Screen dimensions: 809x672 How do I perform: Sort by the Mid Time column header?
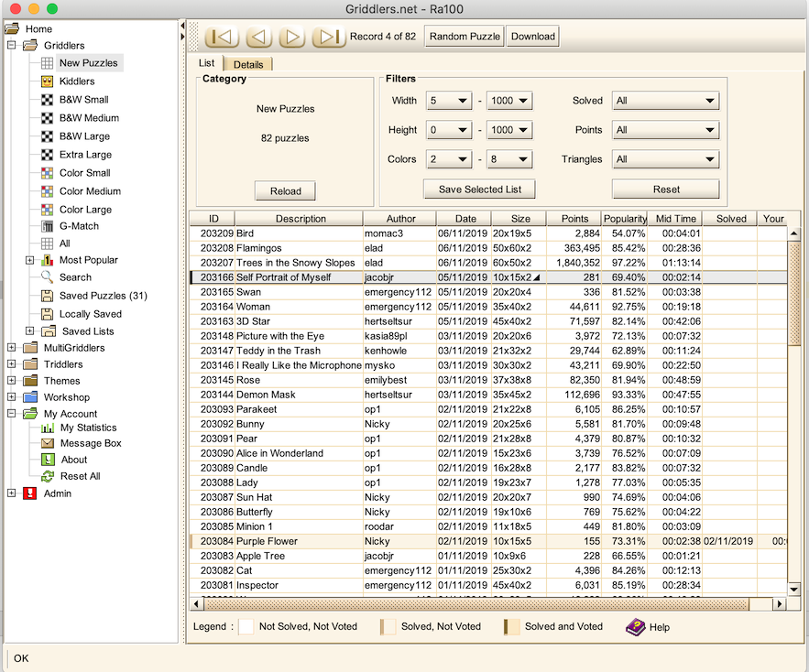[675, 219]
